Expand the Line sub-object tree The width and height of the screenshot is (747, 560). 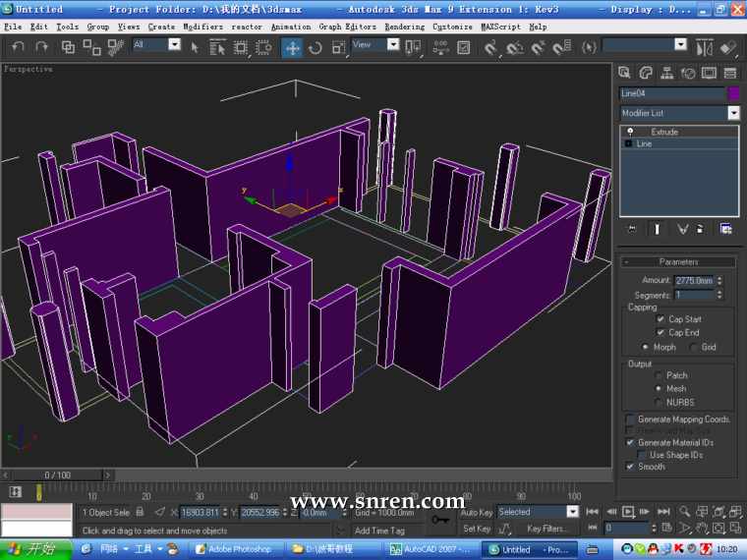tap(628, 143)
